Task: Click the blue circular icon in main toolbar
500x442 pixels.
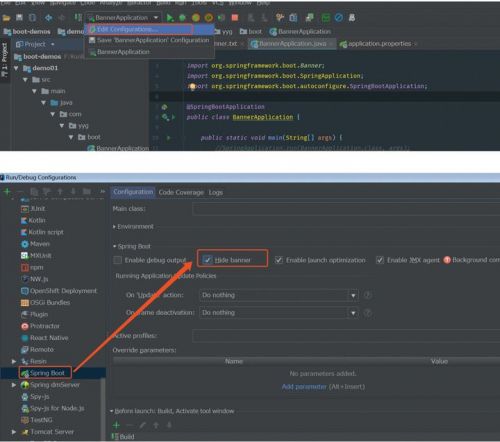Action: point(339,18)
